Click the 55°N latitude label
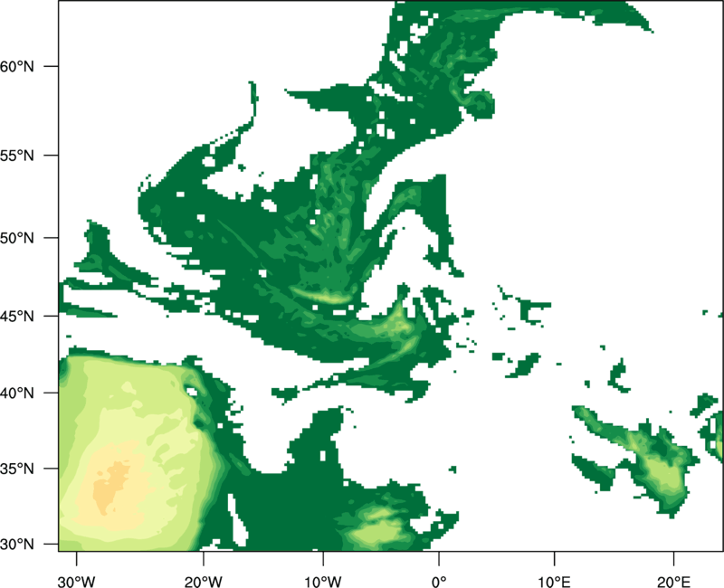 coord(17,156)
